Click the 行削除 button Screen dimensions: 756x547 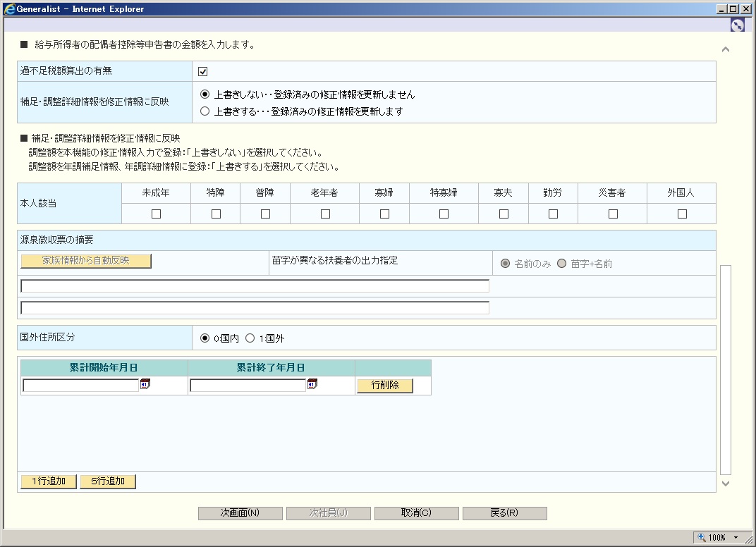pyautogui.click(x=384, y=386)
